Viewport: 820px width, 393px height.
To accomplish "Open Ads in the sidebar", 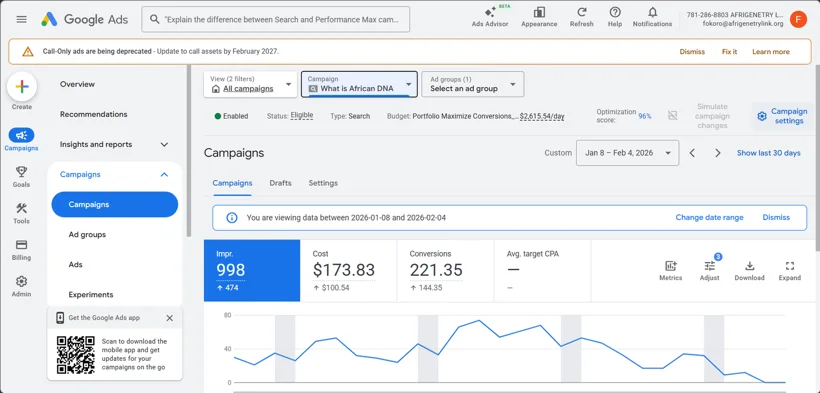I will pyautogui.click(x=76, y=265).
